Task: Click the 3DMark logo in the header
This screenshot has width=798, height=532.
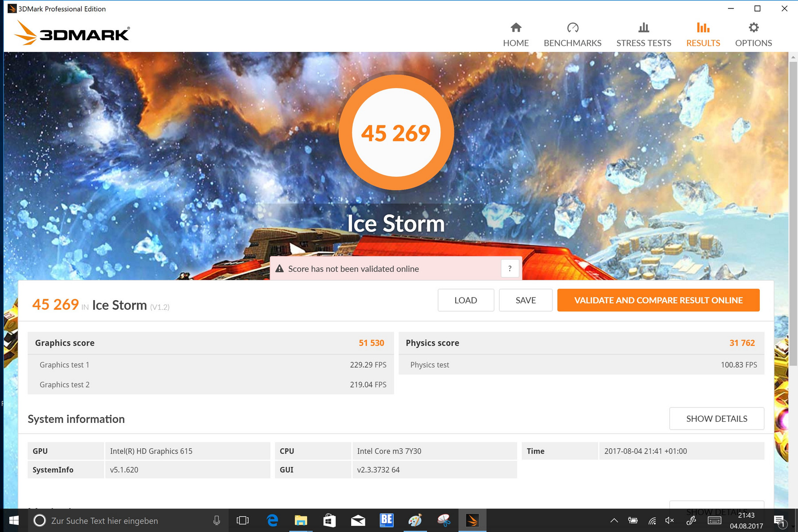Action: [72, 33]
